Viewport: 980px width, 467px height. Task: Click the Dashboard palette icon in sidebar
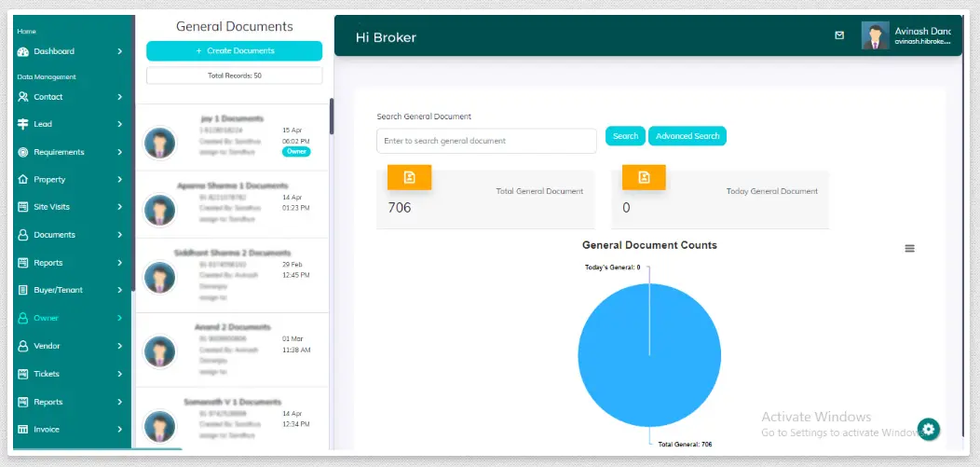click(23, 51)
